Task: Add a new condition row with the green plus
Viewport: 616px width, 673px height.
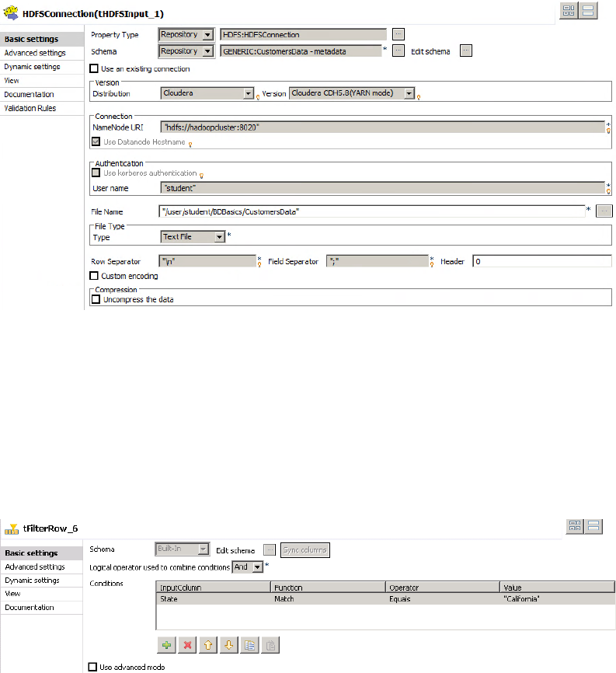Action: coord(167,645)
